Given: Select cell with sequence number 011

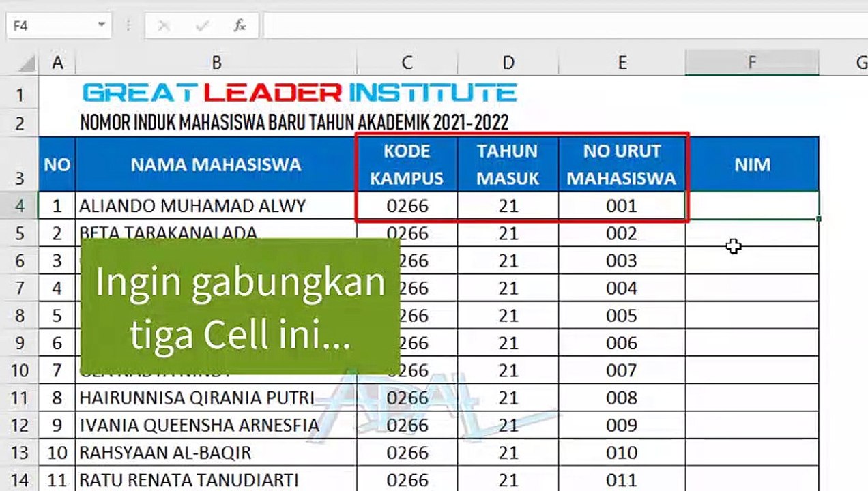Looking at the screenshot, I should [622, 480].
